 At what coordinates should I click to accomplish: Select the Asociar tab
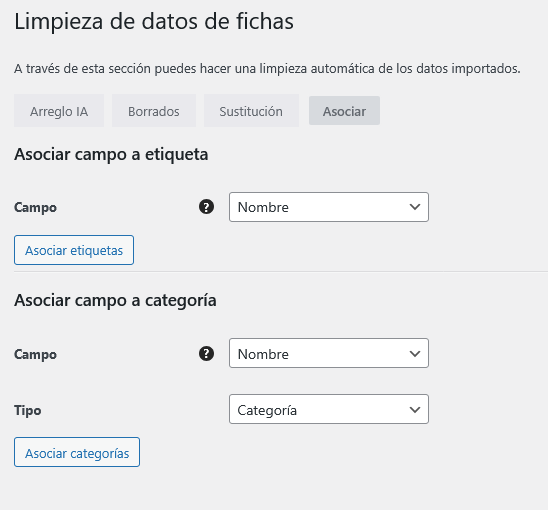click(x=344, y=111)
